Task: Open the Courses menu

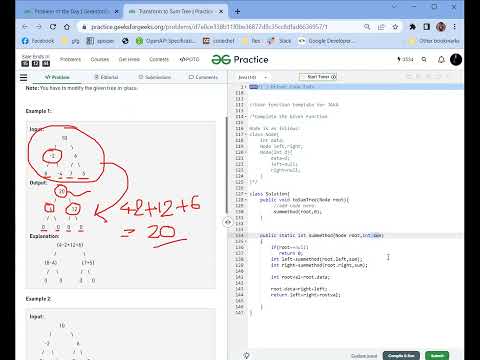Action: [100, 59]
